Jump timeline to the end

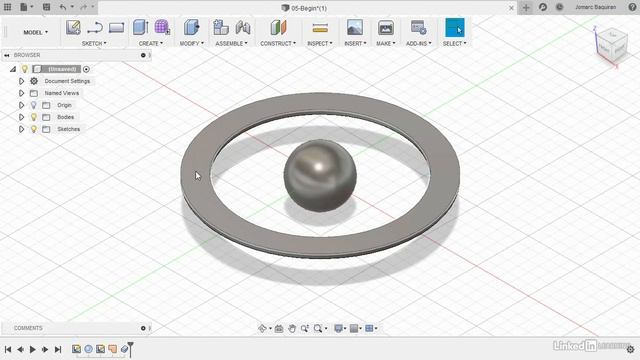tap(58, 349)
